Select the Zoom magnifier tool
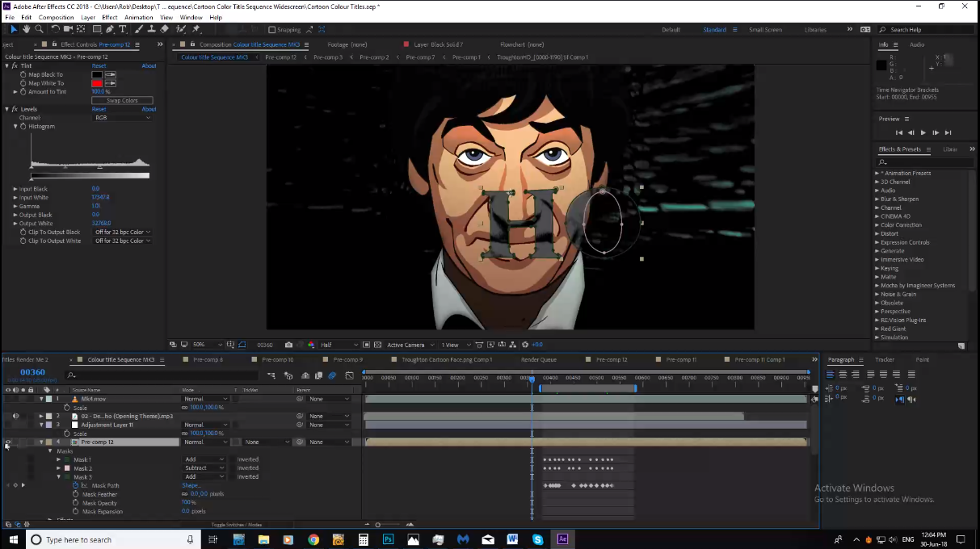Screen dimensions: 980x549 pos(39,29)
